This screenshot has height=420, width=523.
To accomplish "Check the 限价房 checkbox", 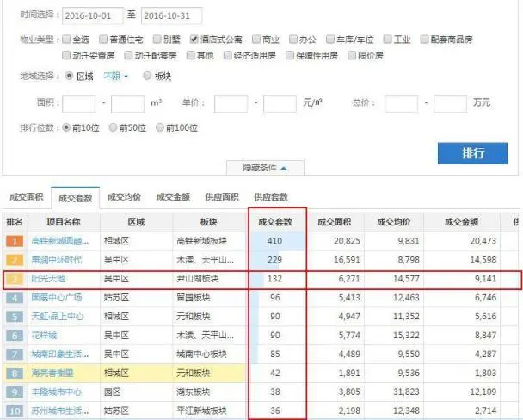I will click(352, 55).
